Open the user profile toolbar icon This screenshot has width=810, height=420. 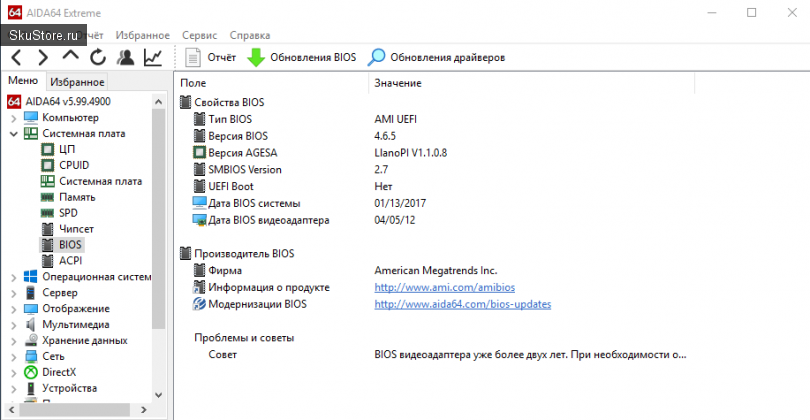(126, 57)
